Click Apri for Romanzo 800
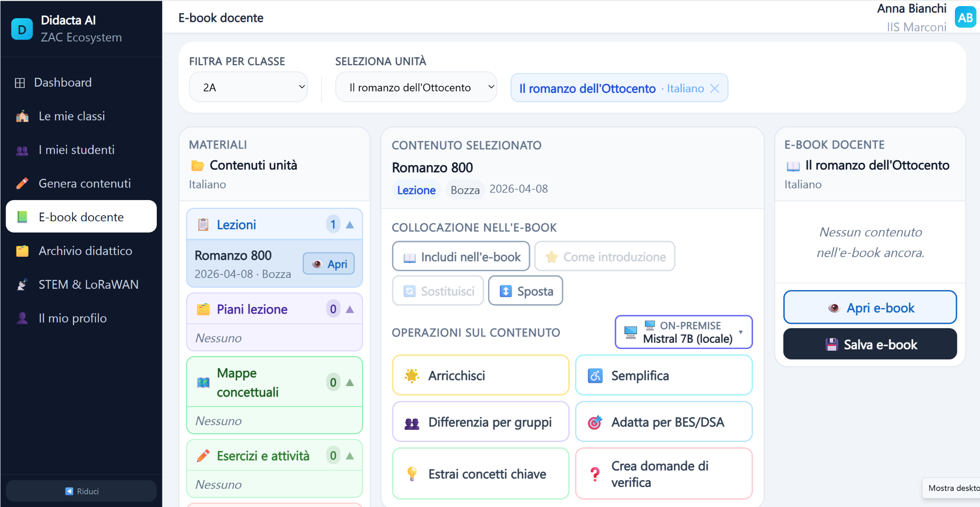Screen dimensions: 980x507 329,264
